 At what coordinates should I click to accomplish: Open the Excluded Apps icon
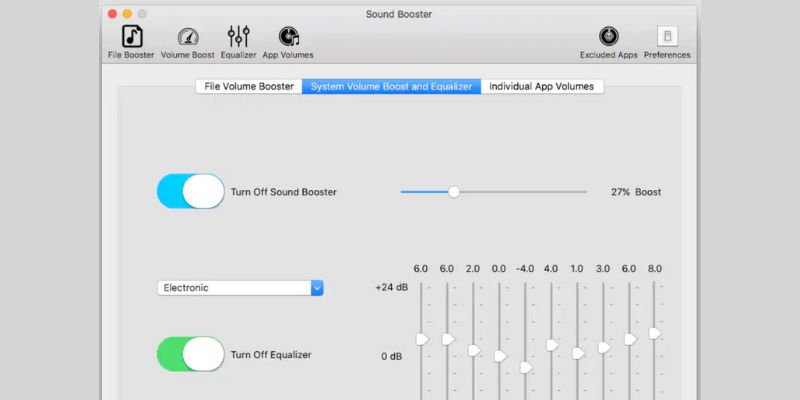click(608, 37)
